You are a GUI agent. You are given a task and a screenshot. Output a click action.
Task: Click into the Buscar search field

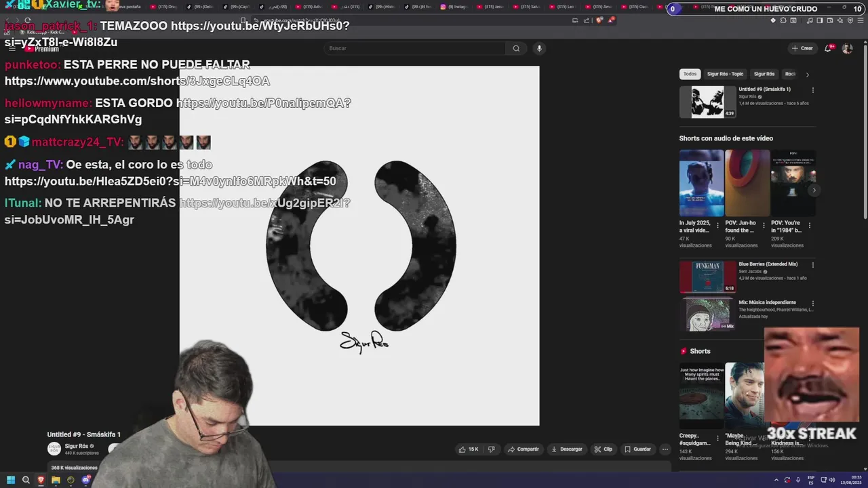click(x=415, y=48)
